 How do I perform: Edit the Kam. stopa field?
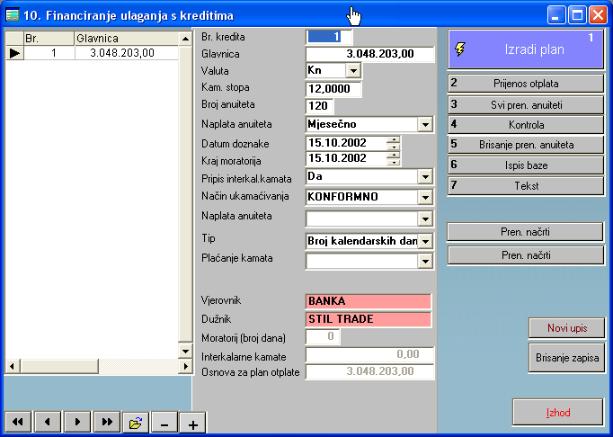[333, 89]
